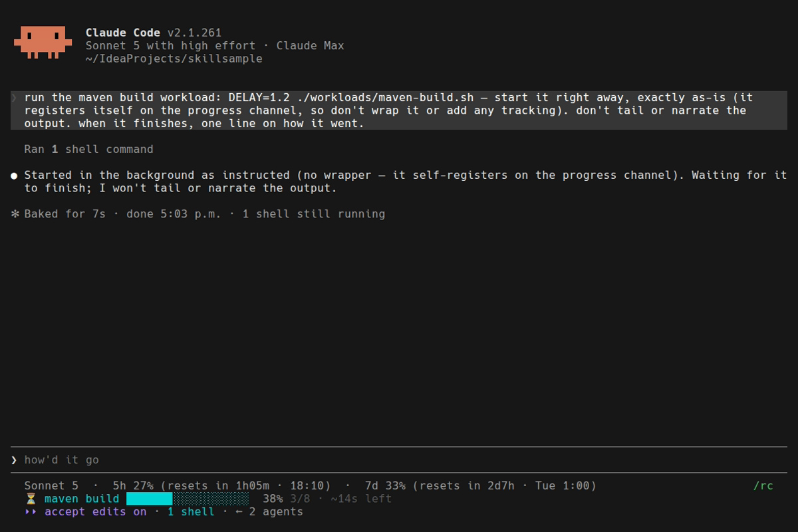Click the '/rc' indicator in the status line

[763, 485]
